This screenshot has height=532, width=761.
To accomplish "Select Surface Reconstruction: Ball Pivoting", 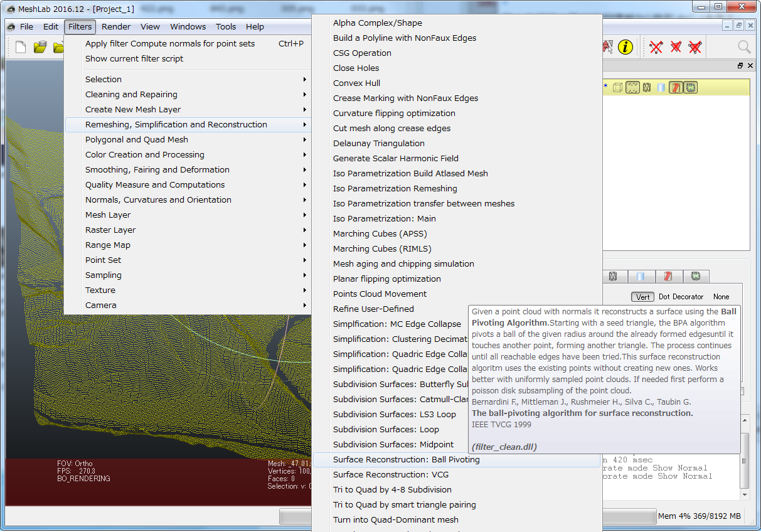I will [x=457, y=459].
